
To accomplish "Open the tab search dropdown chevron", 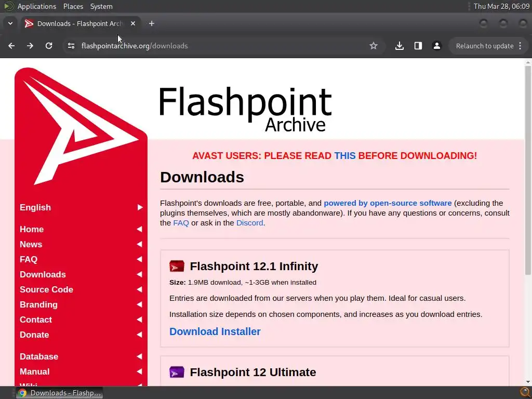I will [10, 23].
